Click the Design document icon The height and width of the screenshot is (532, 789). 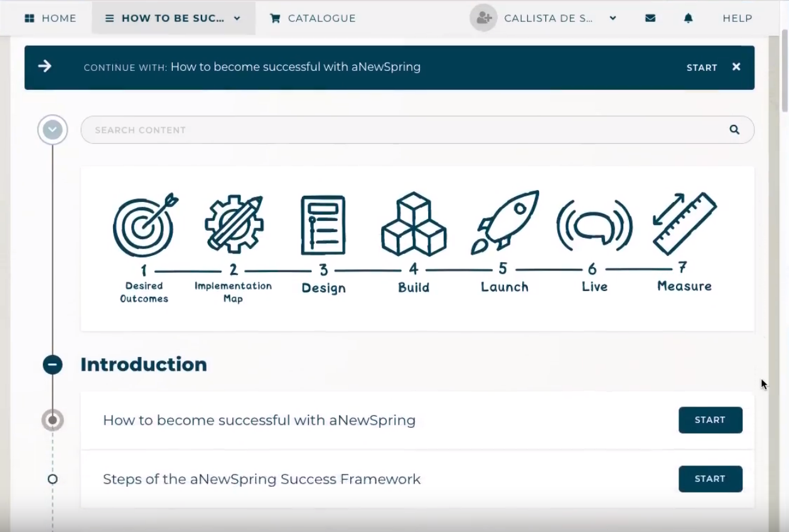[323, 225]
